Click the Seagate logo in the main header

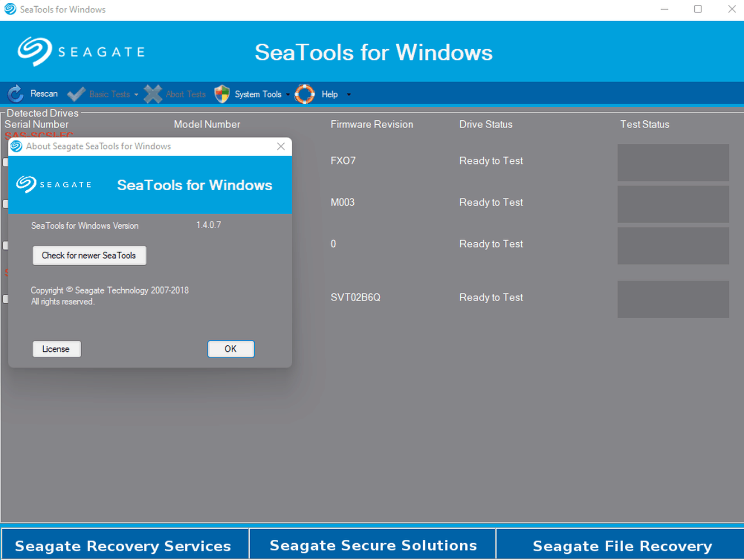point(81,51)
